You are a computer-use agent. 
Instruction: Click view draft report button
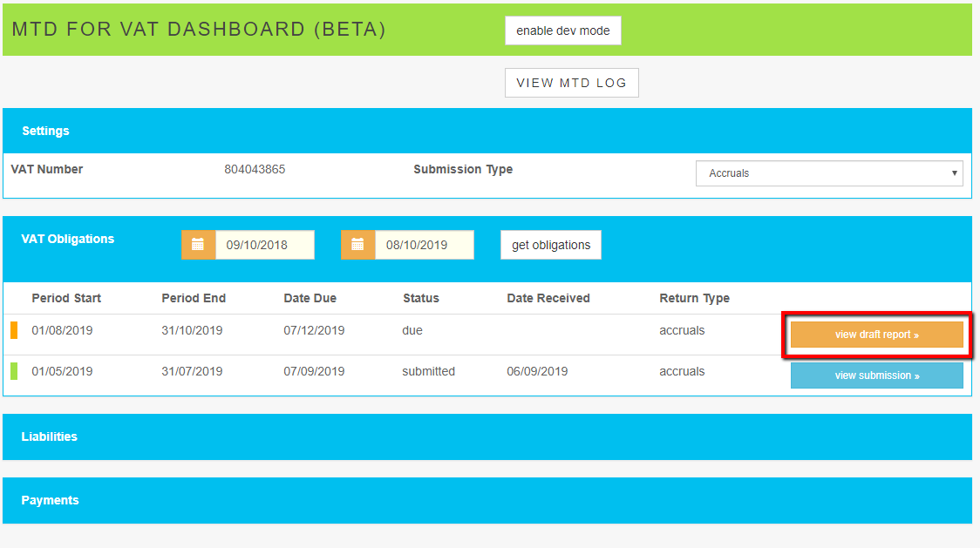(876, 335)
